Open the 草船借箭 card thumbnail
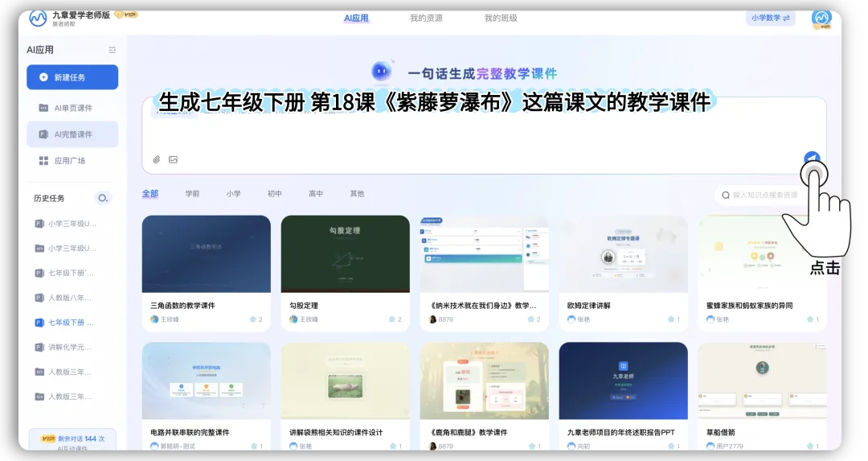 pyautogui.click(x=762, y=381)
